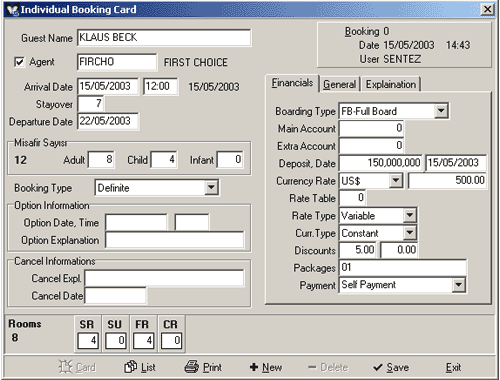
Task: Click the Option Date field
Action: (x=136, y=222)
